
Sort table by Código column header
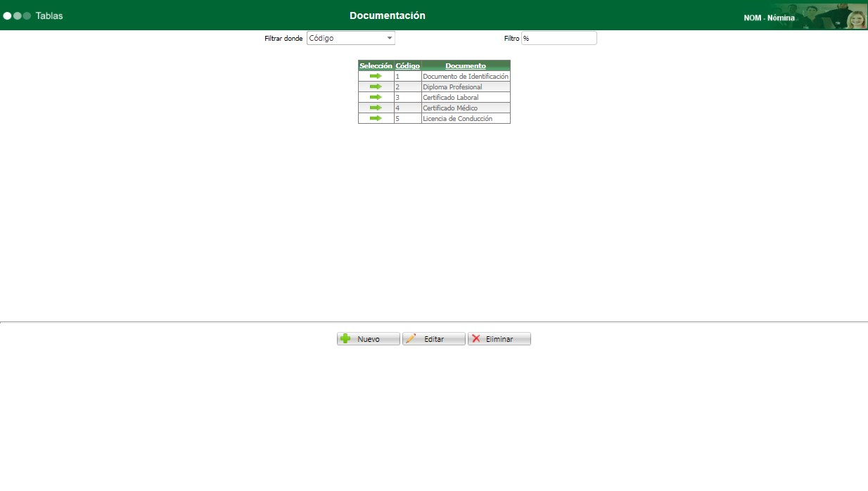[408, 65]
